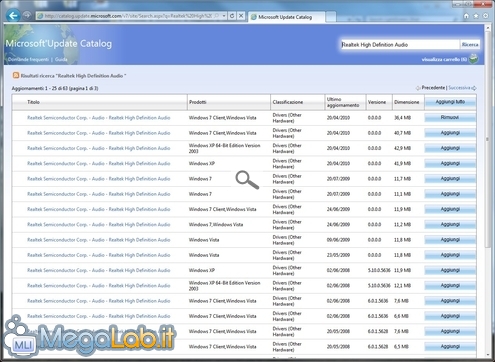Click the Ricerca search button
This screenshot has width=495, height=362.
470,45
